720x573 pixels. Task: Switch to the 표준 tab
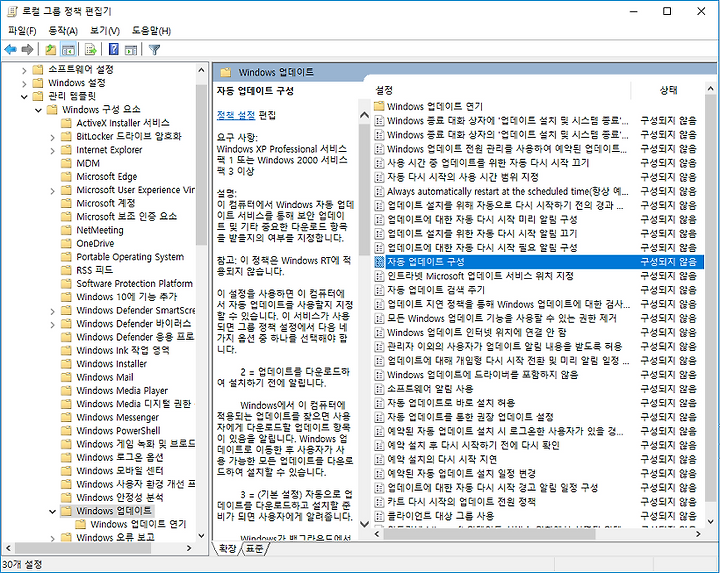click(x=254, y=548)
